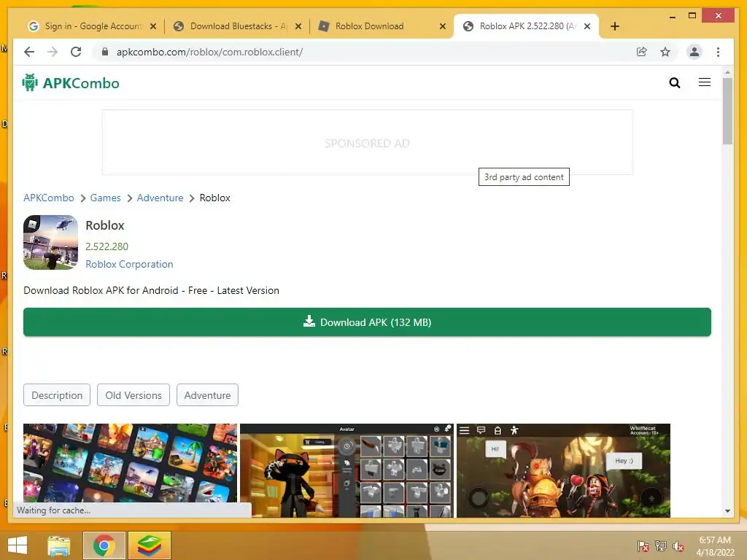Click the APKCombo breadcrumb link
The width and height of the screenshot is (747, 560).
pyautogui.click(x=49, y=198)
